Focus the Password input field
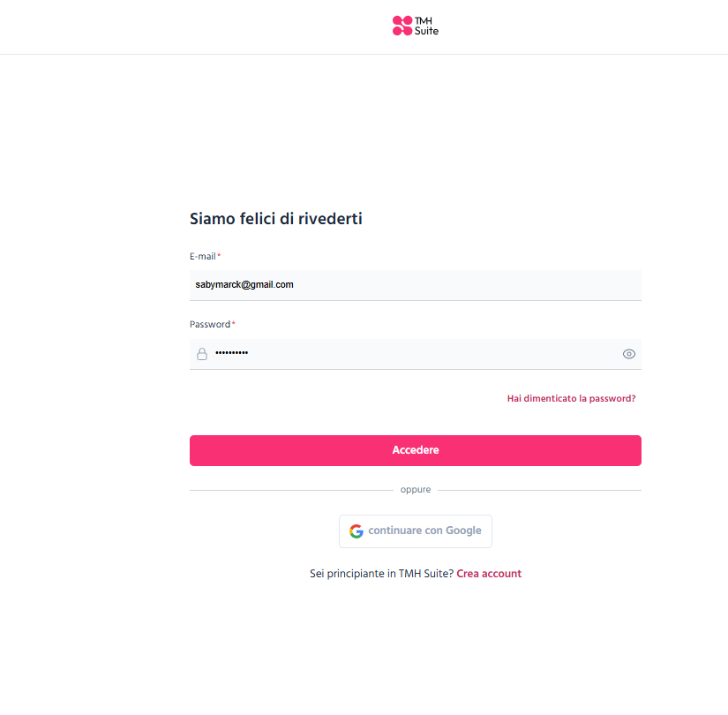The height and width of the screenshot is (715, 728). (415, 354)
